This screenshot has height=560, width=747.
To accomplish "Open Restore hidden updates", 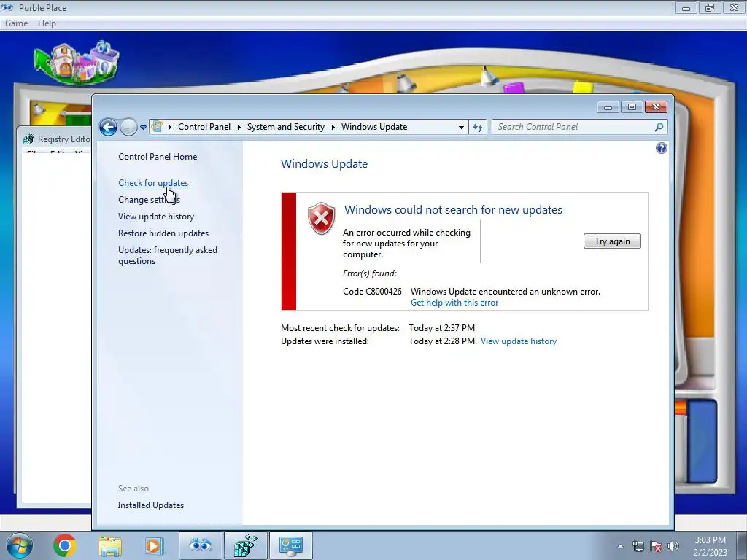I will coord(163,233).
